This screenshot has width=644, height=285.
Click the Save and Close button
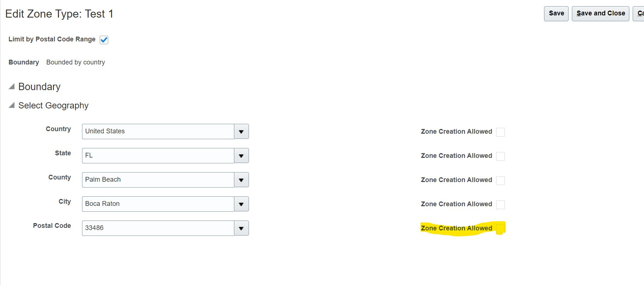point(600,13)
